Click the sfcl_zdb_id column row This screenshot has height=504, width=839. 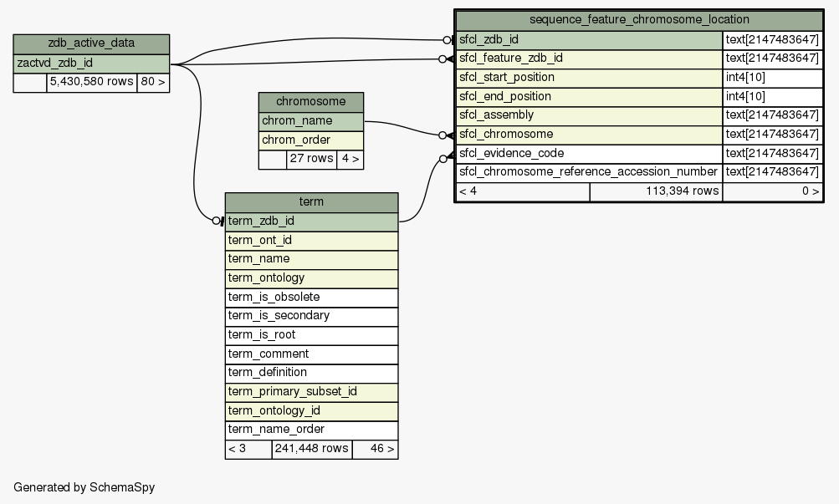[x=589, y=39]
